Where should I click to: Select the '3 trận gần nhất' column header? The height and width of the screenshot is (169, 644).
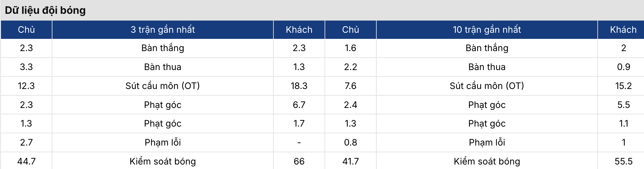(163, 30)
